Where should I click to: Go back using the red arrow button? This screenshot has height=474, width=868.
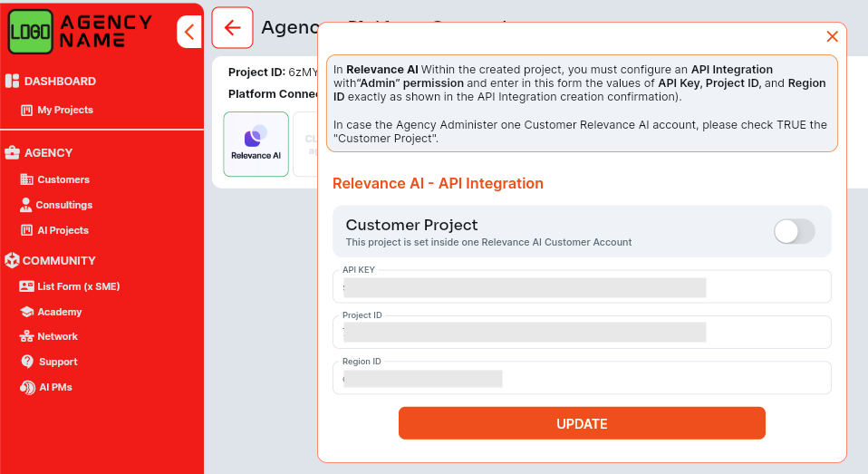[233, 28]
